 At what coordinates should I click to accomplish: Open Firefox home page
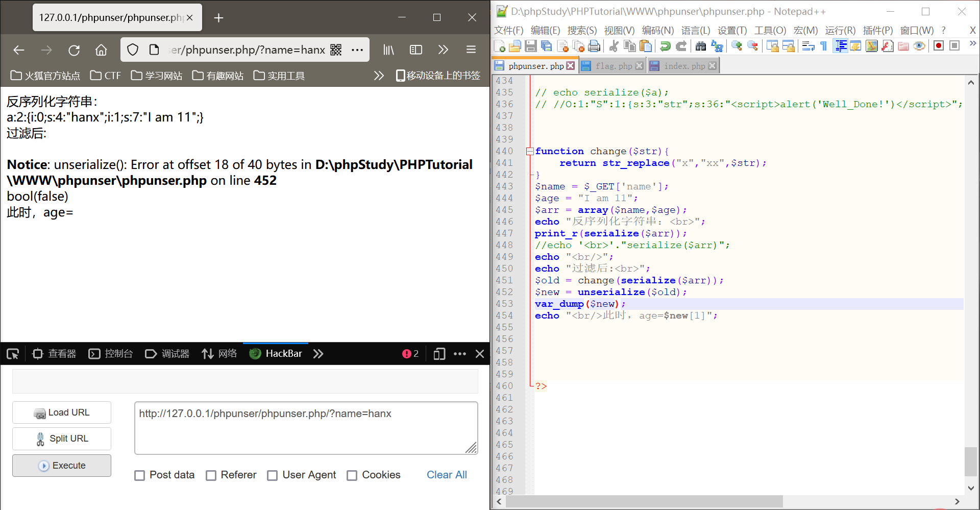coord(101,50)
